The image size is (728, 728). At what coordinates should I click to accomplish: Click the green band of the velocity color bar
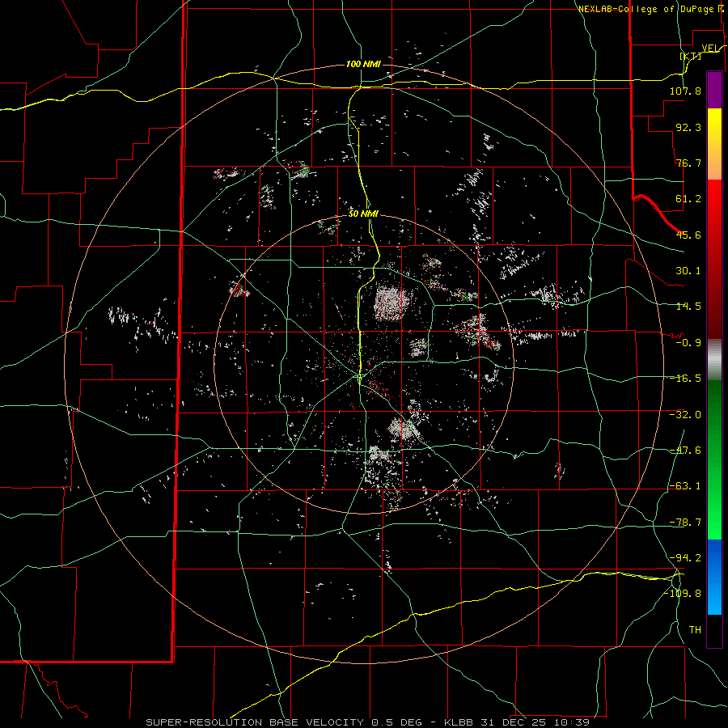point(714,459)
